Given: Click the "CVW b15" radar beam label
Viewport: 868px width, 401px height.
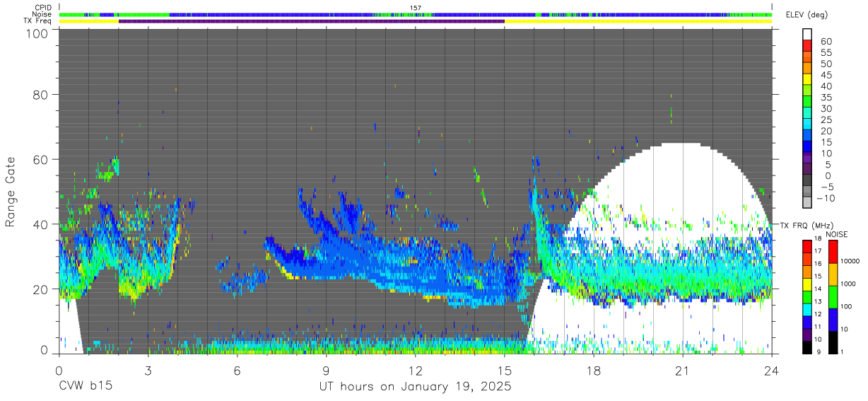Looking at the screenshot, I should point(86,387).
